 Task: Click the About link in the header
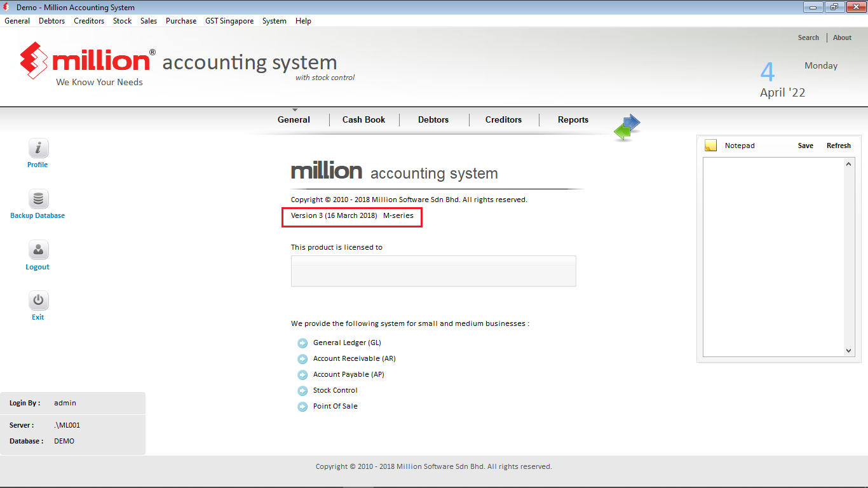tap(842, 37)
